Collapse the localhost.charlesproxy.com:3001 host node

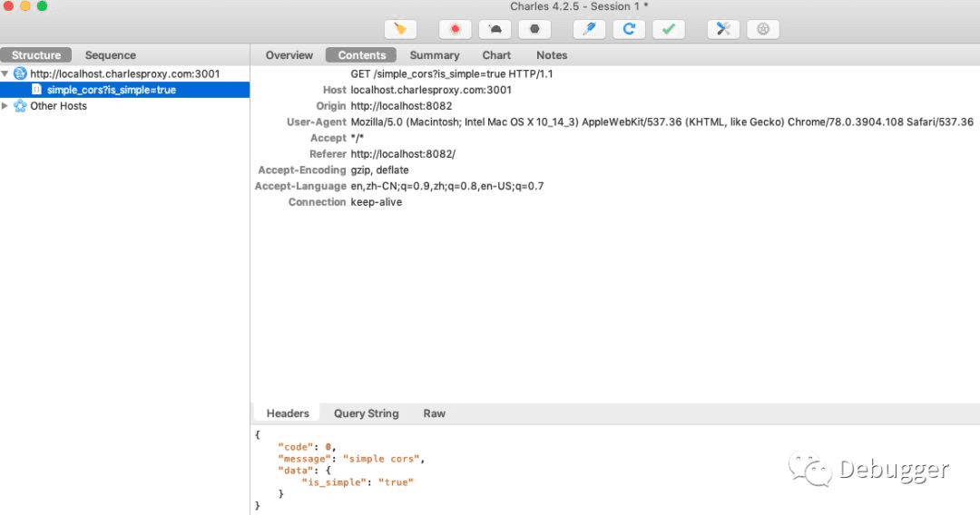pos(6,73)
